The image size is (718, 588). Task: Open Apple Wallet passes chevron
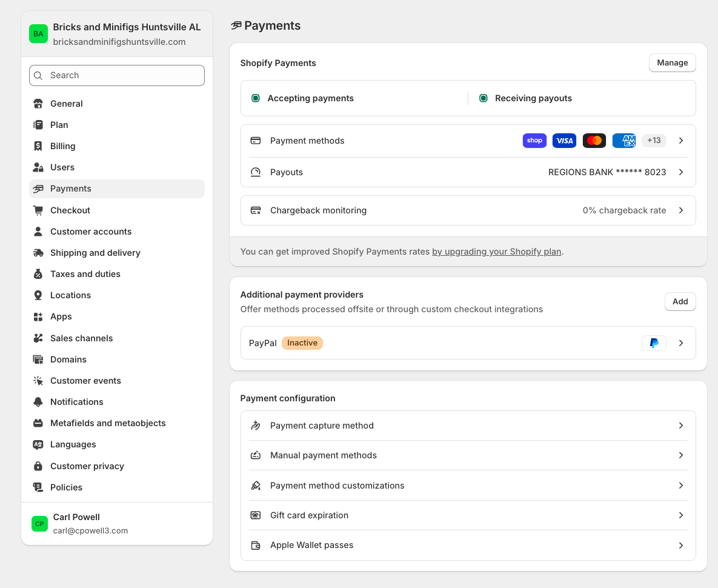pos(681,546)
